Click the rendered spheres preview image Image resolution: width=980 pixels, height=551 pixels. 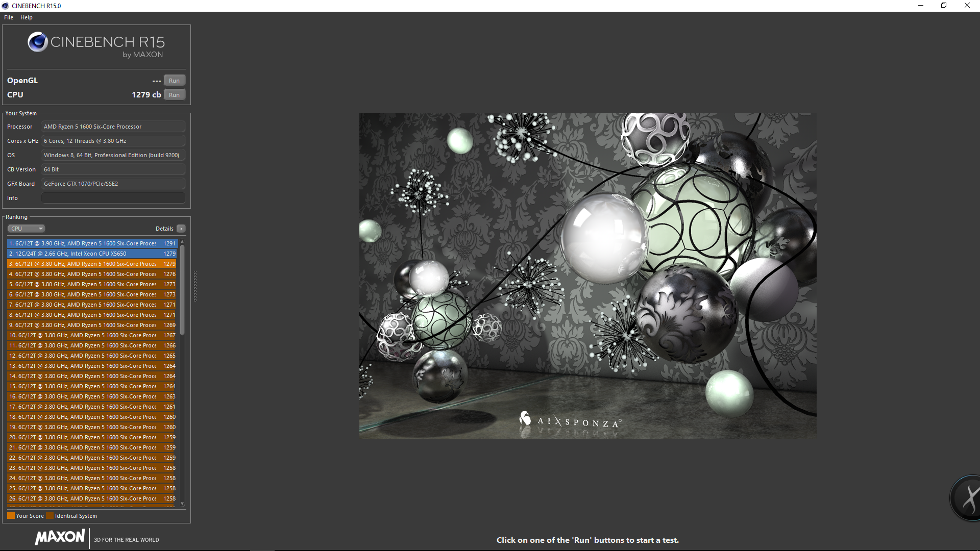[x=587, y=275]
